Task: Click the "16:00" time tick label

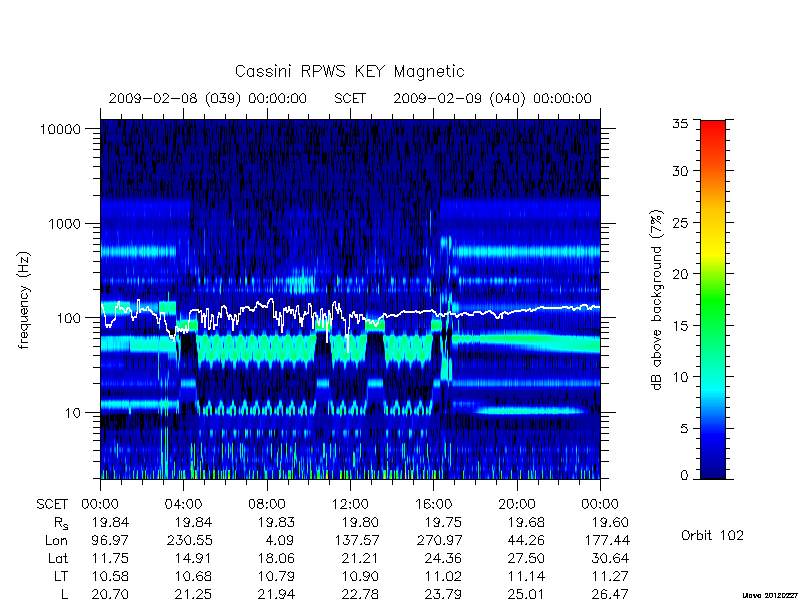Action: 433,505
